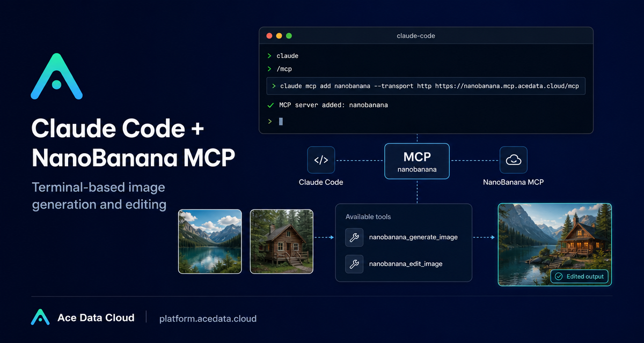This screenshot has width=644, height=343.
Task: Click the 'claude' command in terminal
Action: click(288, 56)
